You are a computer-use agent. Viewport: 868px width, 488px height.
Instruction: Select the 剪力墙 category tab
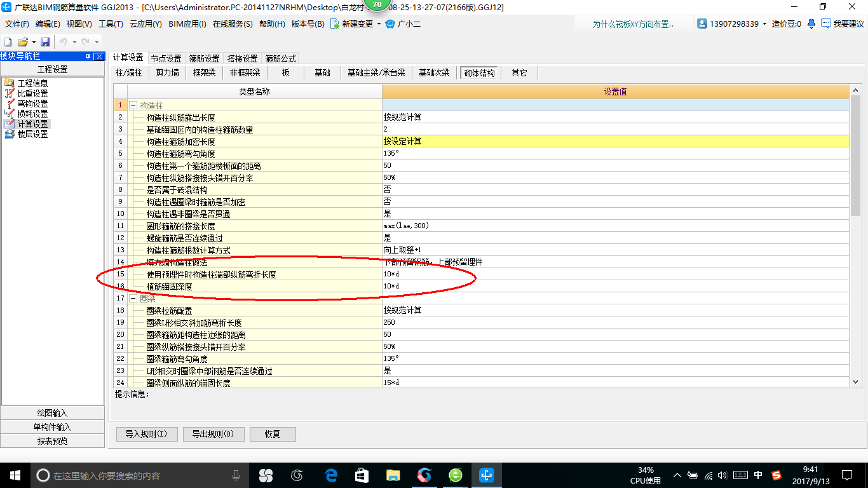[x=168, y=73]
